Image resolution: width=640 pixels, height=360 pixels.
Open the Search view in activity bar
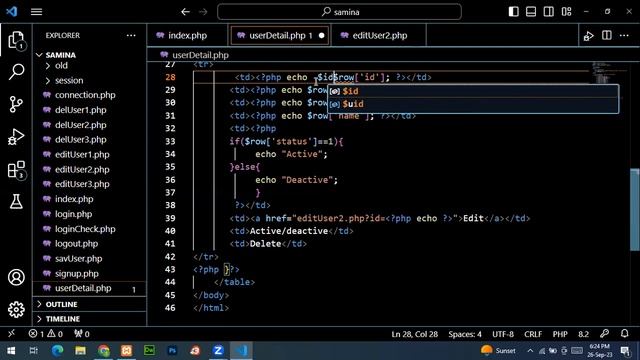tap(16, 71)
